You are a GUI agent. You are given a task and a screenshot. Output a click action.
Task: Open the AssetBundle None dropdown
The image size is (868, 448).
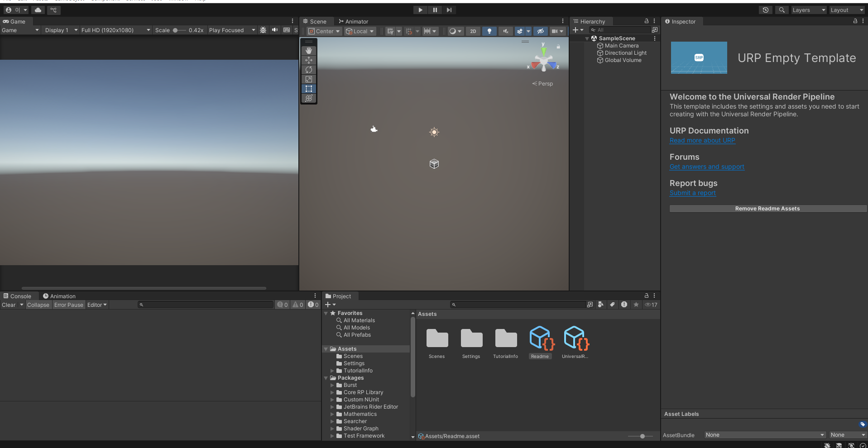click(x=765, y=435)
